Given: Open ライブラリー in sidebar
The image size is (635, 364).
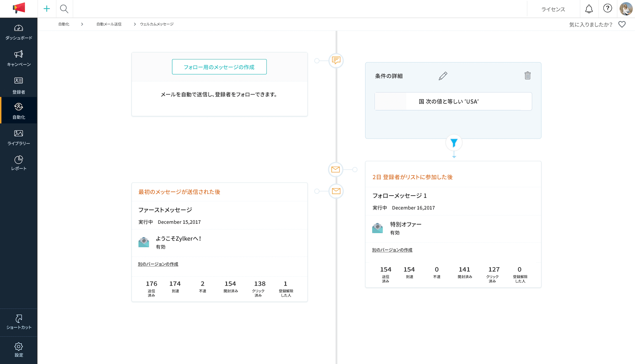Looking at the screenshot, I should point(19,138).
